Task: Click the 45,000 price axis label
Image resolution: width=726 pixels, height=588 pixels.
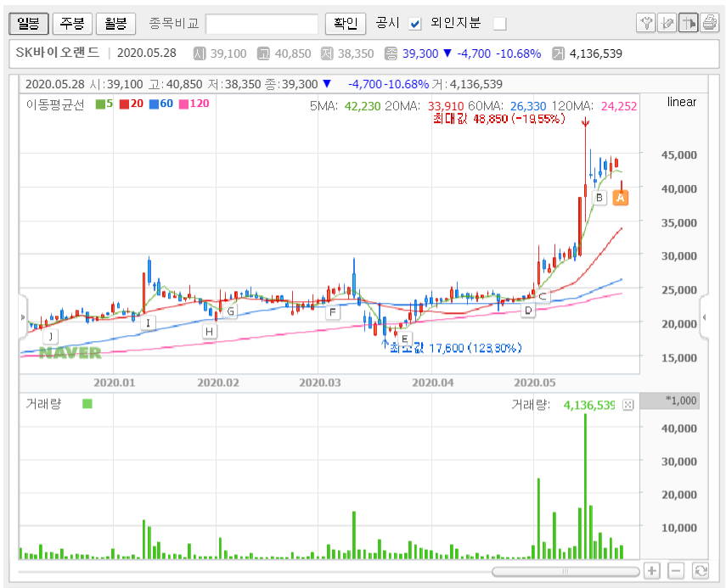Action: 678,155
